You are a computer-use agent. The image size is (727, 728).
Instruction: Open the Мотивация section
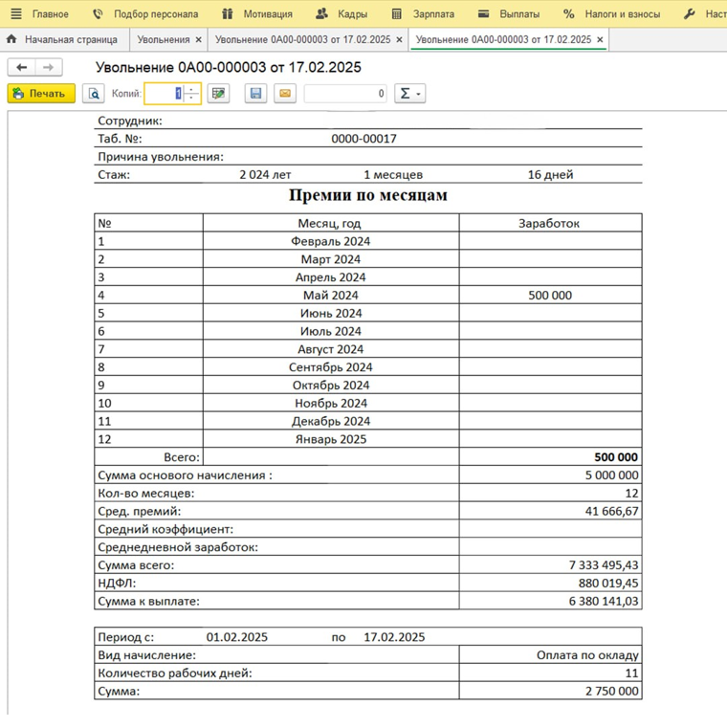point(268,14)
